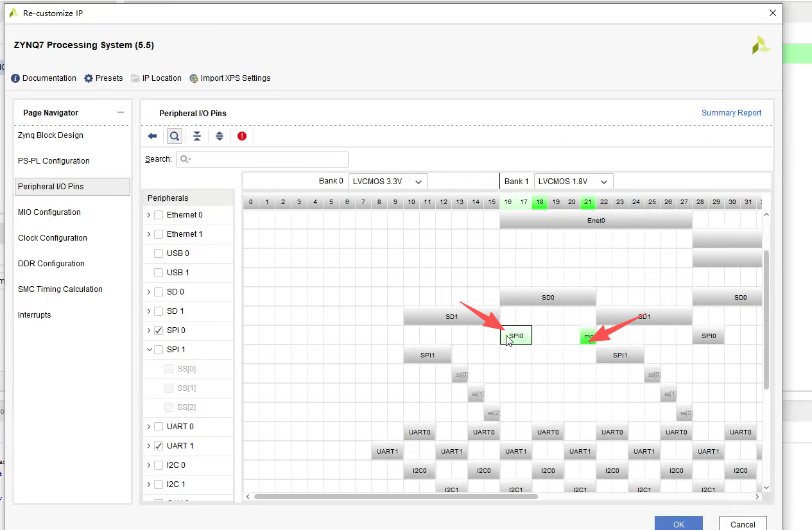
Task: Go to SMC Timing Calculation page
Action: point(60,289)
